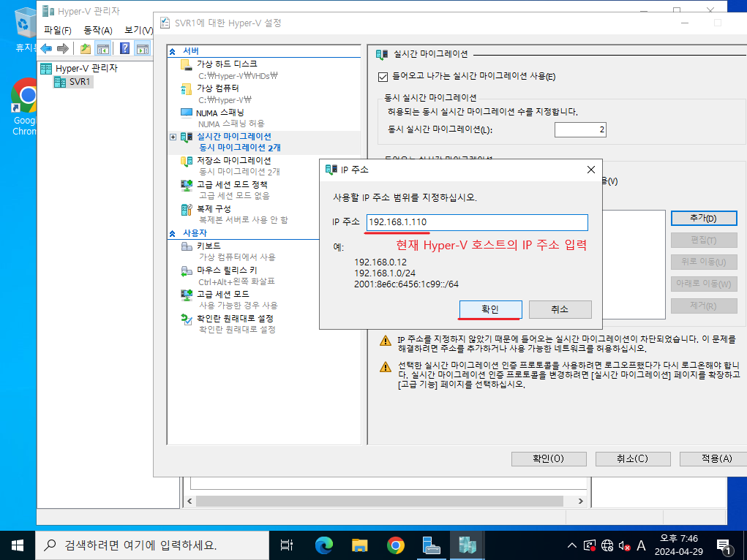The height and width of the screenshot is (560, 747).
Task: Collapse the 서버 section chevron
Action: (173, 51)
